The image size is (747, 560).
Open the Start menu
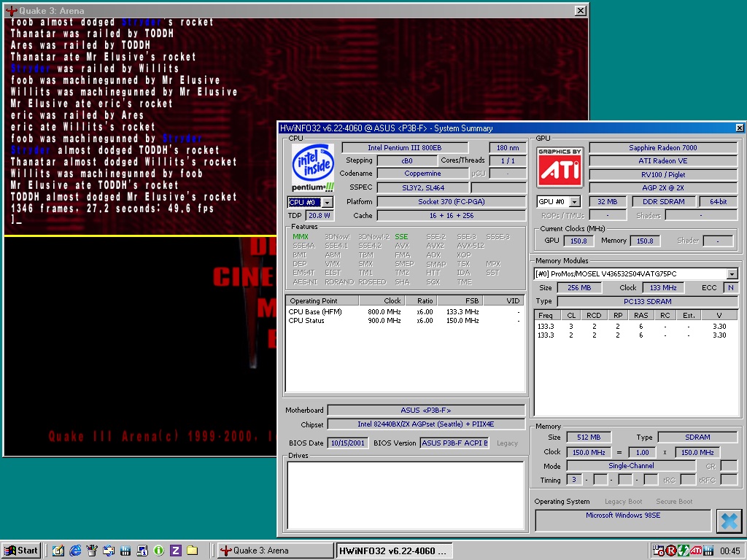pos(20,550)
